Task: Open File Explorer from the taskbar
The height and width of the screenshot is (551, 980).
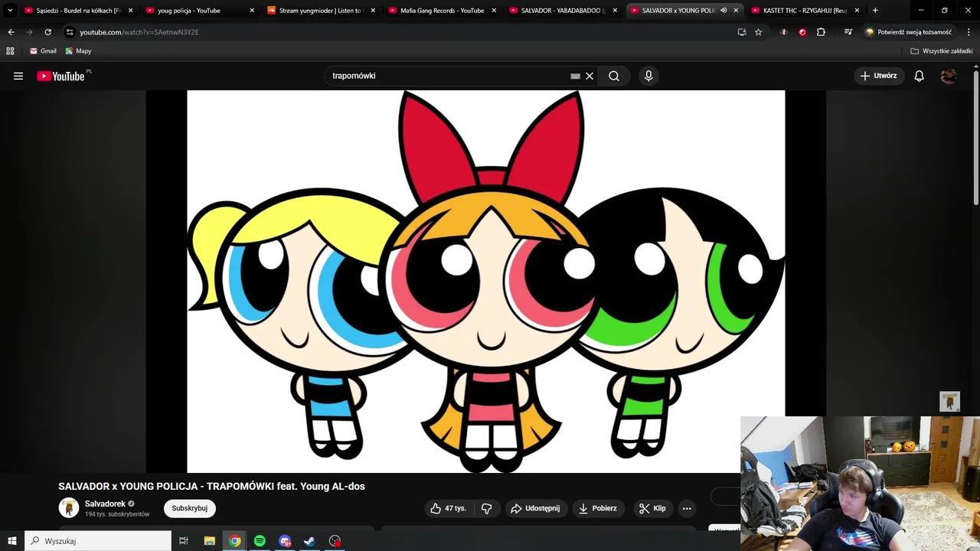Action: 209,541
